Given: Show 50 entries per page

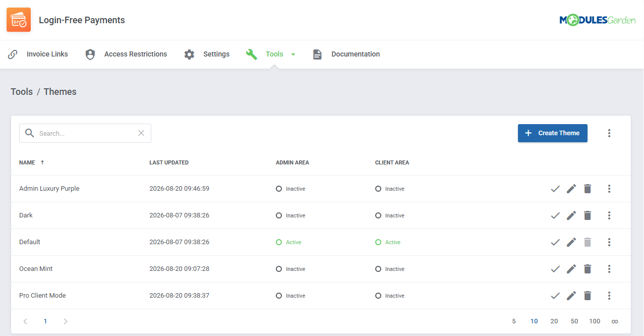Looking at the screenshot, I should [574, 321].
